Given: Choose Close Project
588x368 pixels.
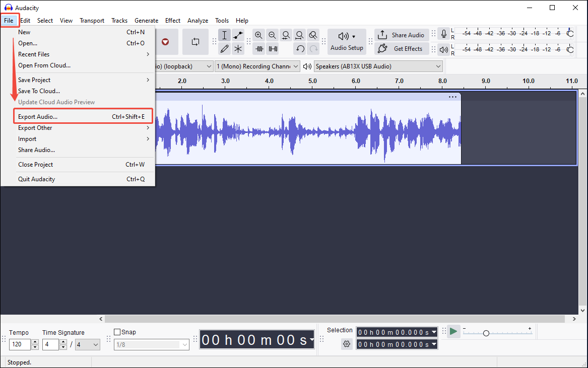Looking at the screenshot, I should 83,165.
